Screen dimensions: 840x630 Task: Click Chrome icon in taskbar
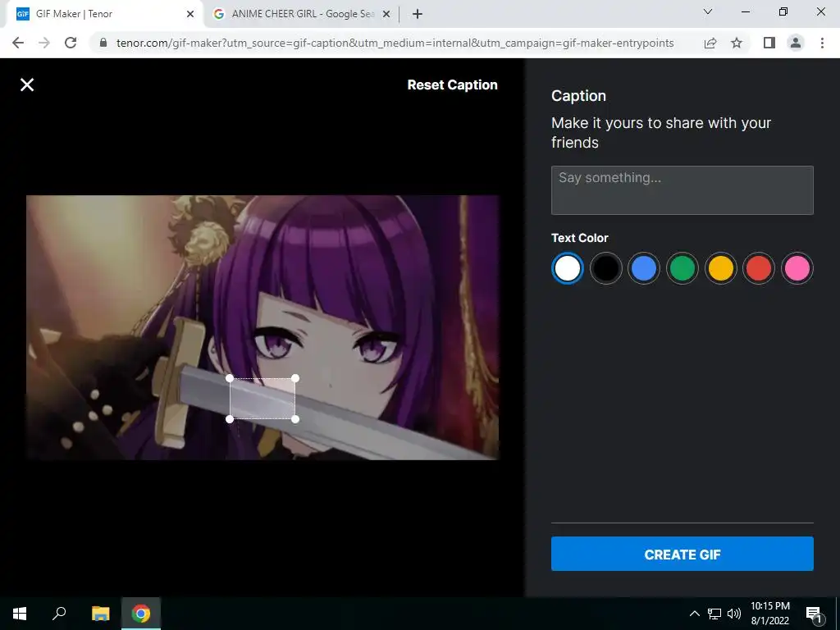(141, 614)
